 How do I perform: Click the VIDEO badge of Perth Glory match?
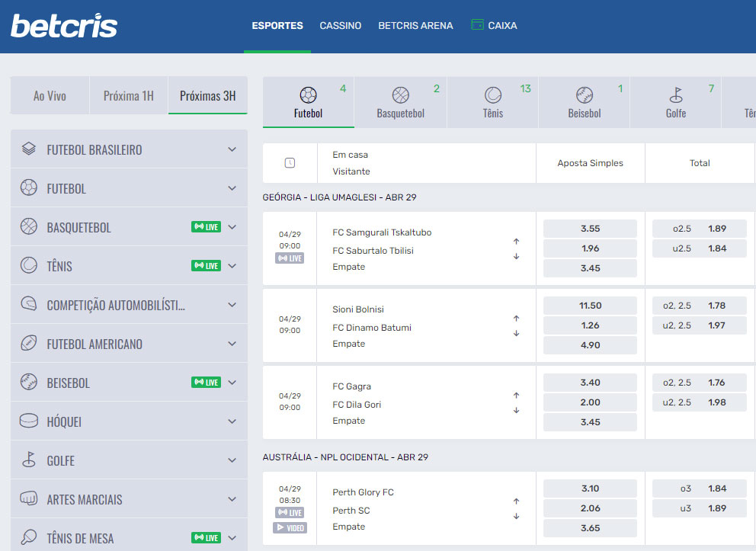[x=290, y=528]
